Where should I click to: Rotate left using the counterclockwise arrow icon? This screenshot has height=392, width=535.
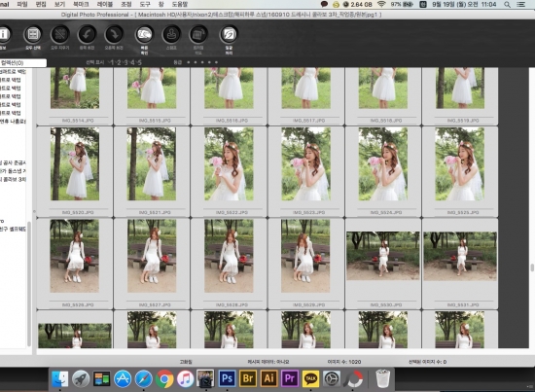point(87,34)
